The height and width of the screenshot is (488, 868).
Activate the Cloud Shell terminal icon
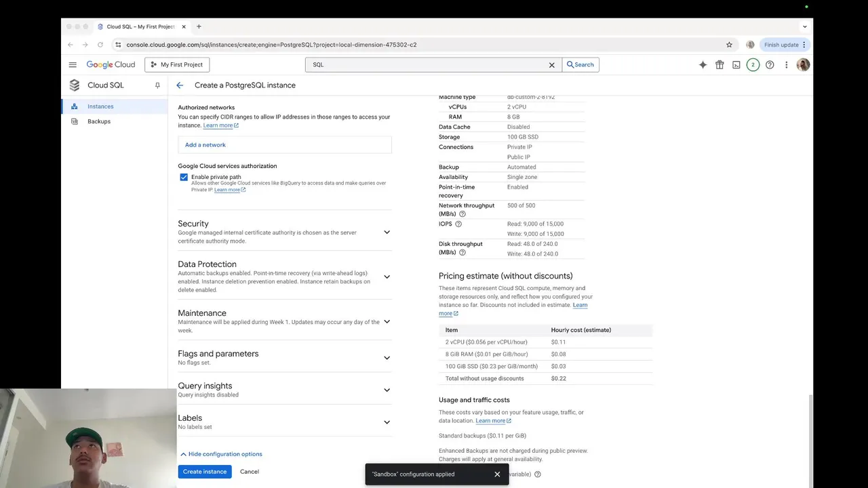pyautogui.click(x=736, y=65)
